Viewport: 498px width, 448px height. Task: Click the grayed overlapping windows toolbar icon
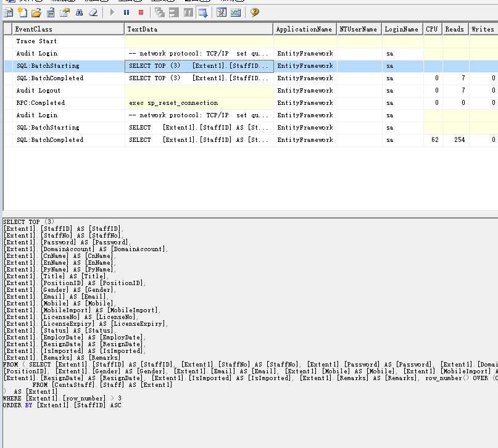pyautogui.click(x=159, y=13)
